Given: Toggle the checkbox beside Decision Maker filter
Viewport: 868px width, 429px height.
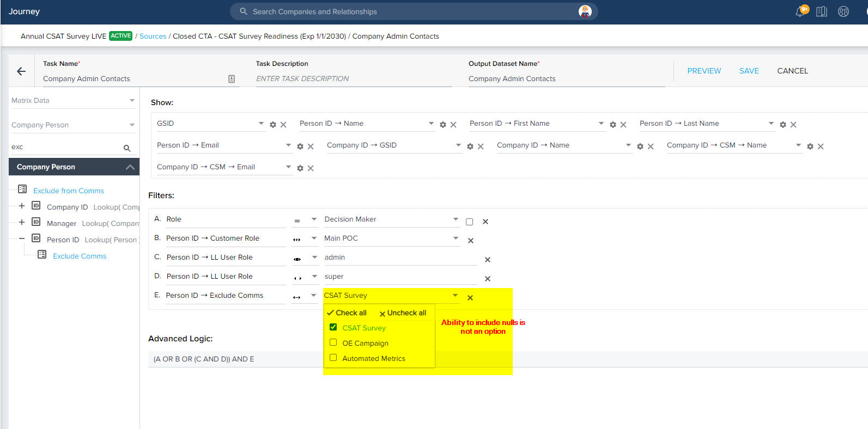Looking at the screenshot, I should point(470,222).
